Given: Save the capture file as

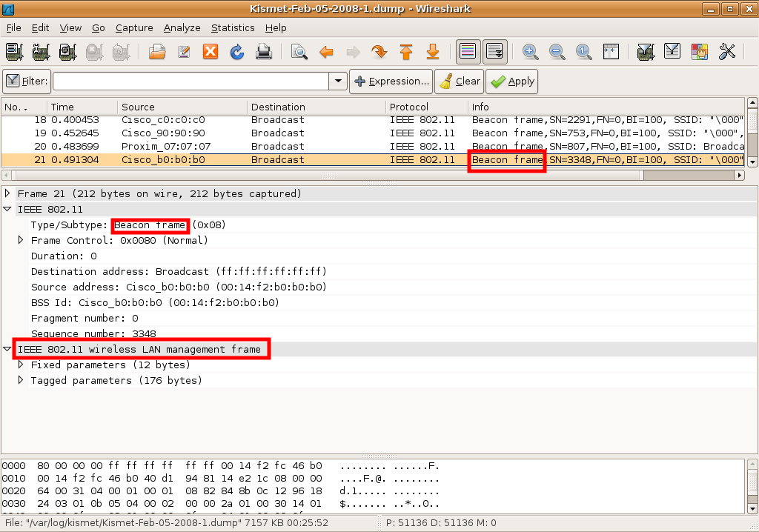Looking at the screenshot, I should 184,52.
